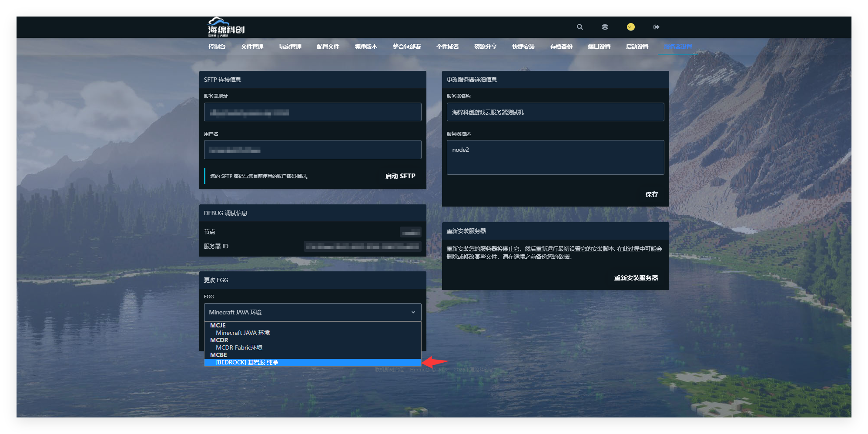Open the 控制台 tab
The image size is (868, 434).
pos(217,47)
